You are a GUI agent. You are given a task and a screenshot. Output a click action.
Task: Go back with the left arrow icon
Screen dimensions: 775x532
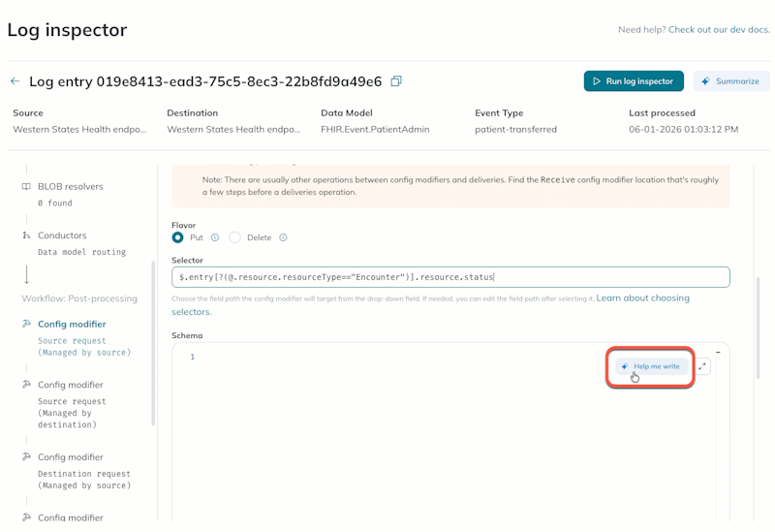15,81
